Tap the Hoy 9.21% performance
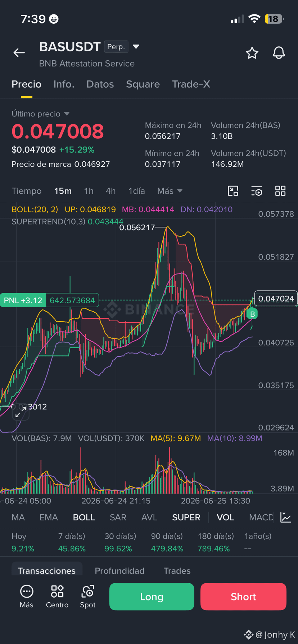 23,543
